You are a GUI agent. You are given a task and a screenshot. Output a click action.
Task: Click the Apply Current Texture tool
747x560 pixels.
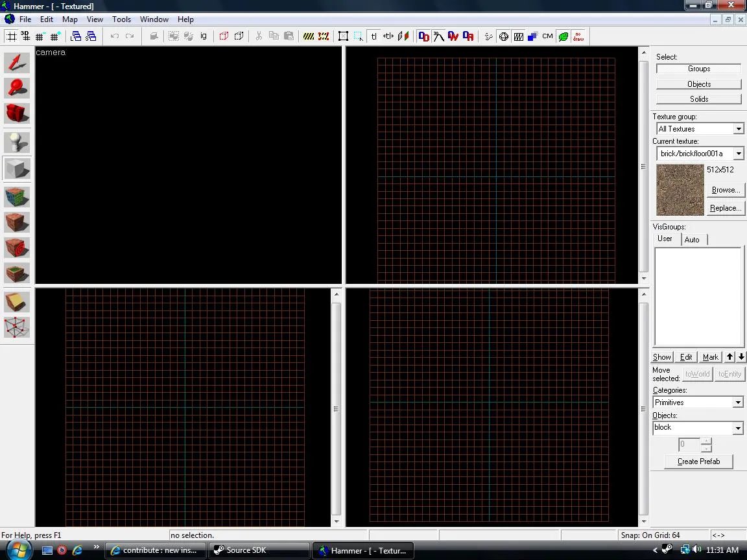coord(17,222)
